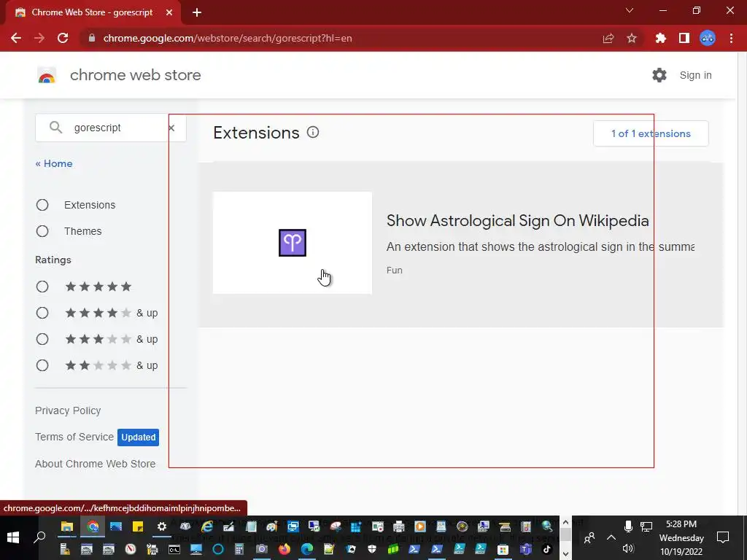
Task: Open Microsoft Teams from the taskbar
Action: pos(525,549)
